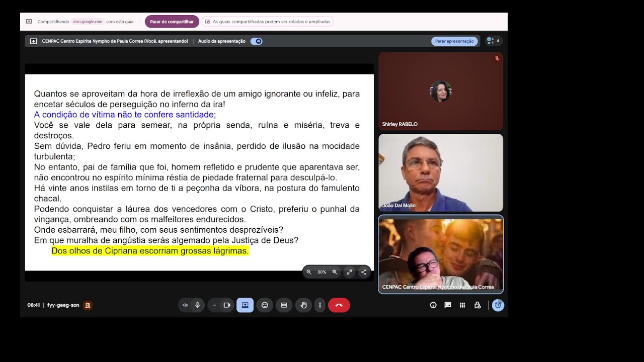Viewport: 644px width, 362px height.
Task: Expand the camera options chevron
Action: click(214, 305)
